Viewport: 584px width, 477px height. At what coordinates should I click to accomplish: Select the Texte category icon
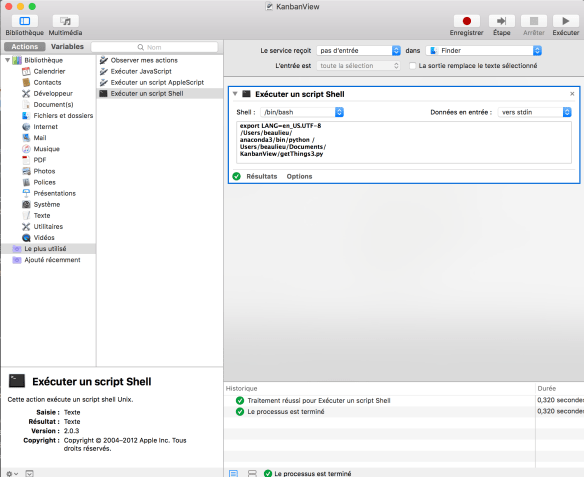click(x=26, y=215)
